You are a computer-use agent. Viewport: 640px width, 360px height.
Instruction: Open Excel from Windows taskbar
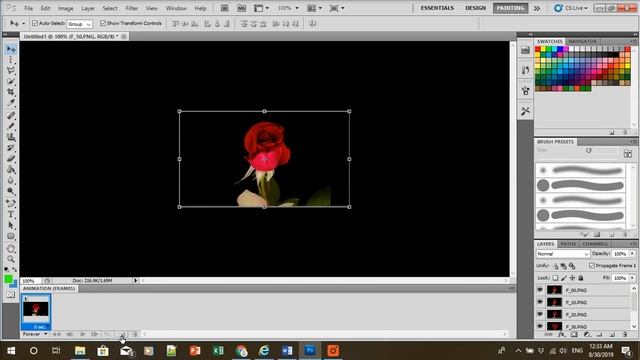coord(218,350)
